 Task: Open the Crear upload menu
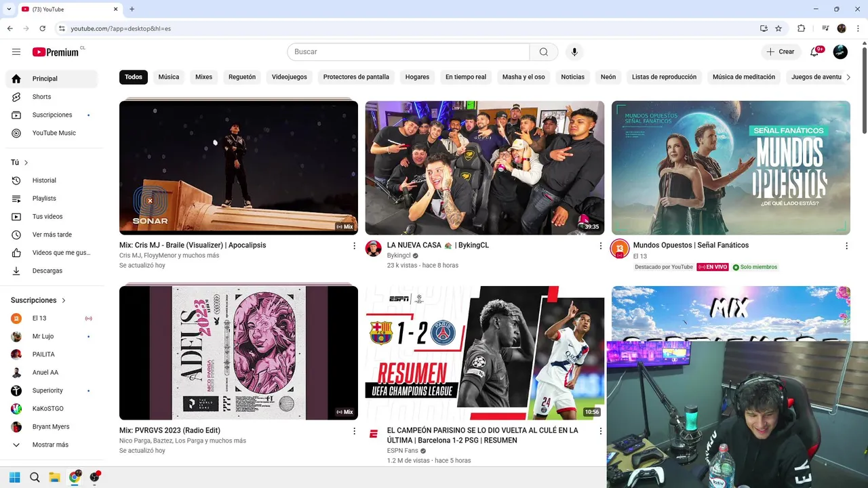(x=781, y=52)
